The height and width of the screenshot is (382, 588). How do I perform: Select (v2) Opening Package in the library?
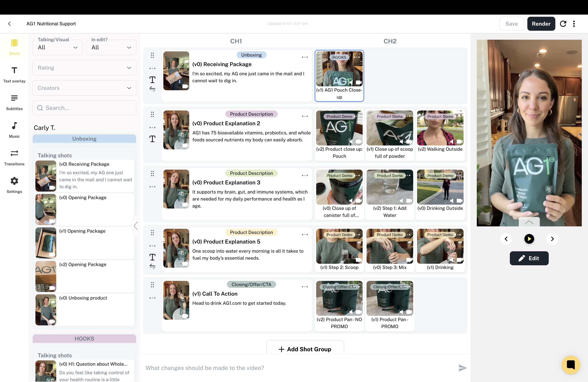tap(84, 276)
